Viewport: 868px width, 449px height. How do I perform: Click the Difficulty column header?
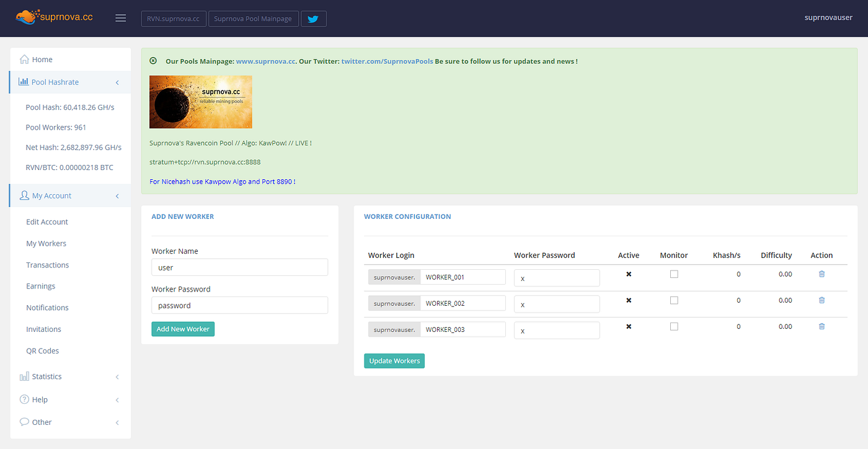click(x=776, y=255)
